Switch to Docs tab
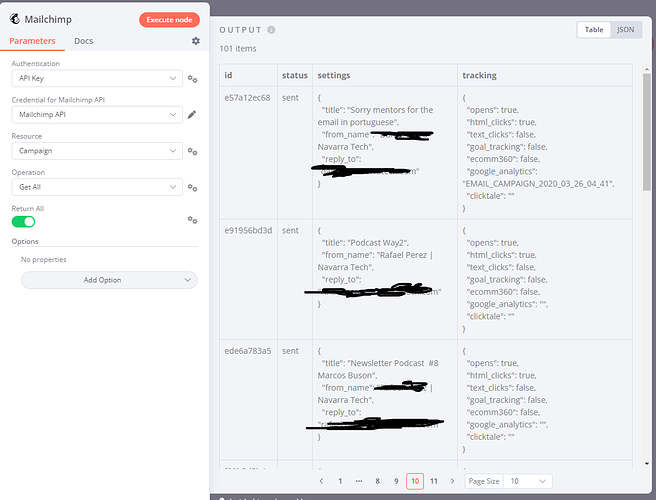This screenshot has width=656, height=500. click(84, 41)
